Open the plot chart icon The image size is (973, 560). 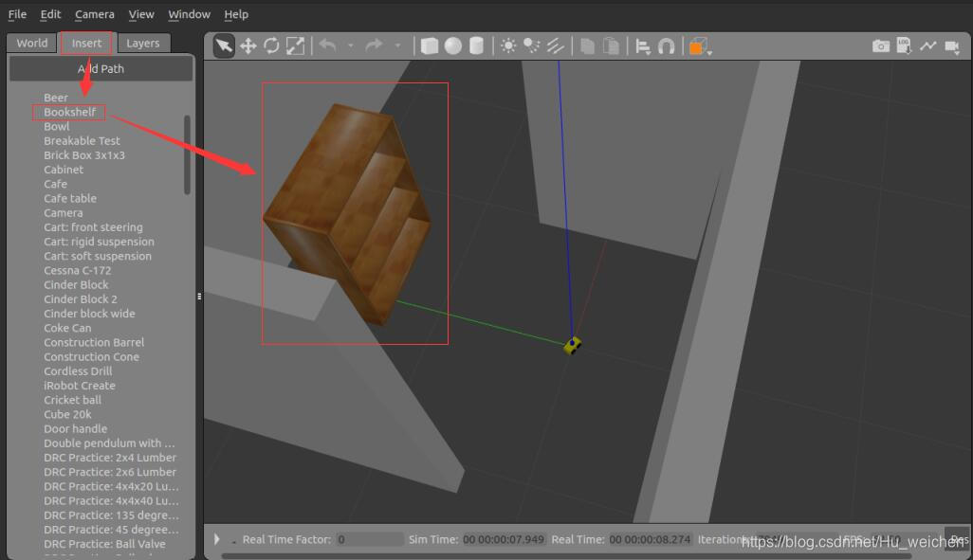927,45
